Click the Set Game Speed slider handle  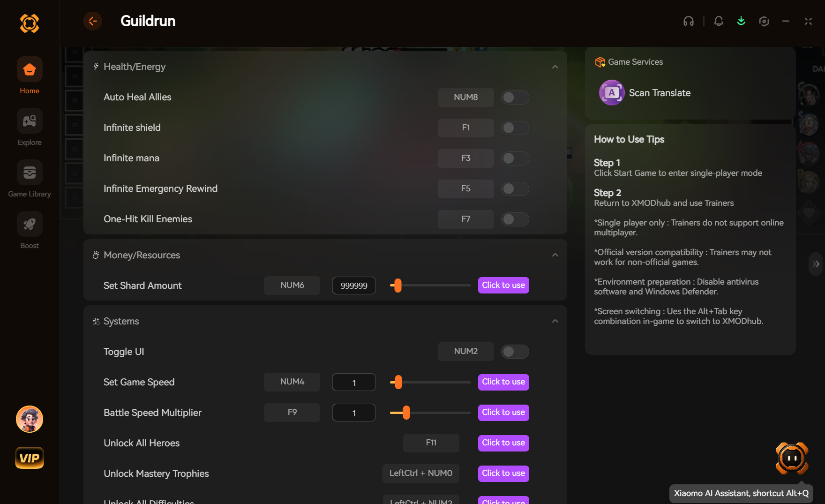(398, 382)
